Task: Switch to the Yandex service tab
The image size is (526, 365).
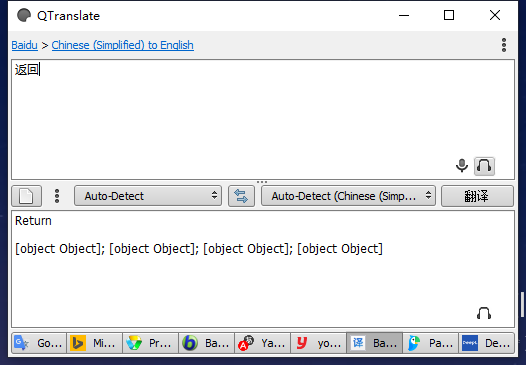Action: click(263, 343)
